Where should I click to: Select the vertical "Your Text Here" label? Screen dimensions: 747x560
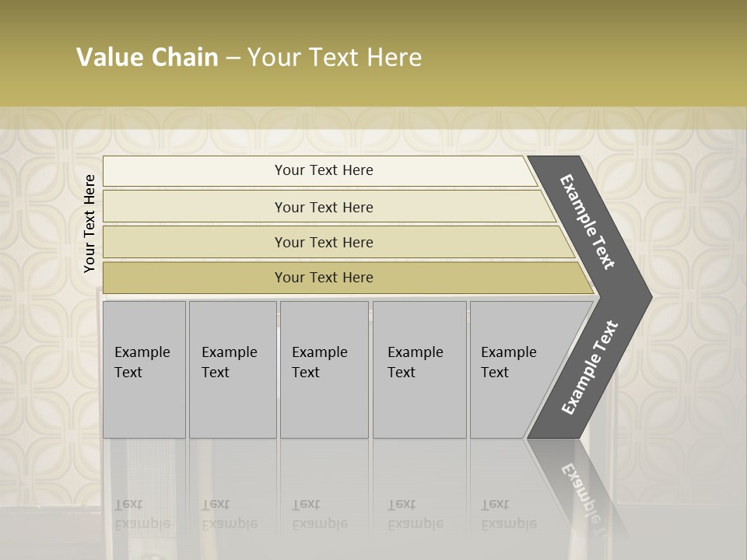pos(89,223)
